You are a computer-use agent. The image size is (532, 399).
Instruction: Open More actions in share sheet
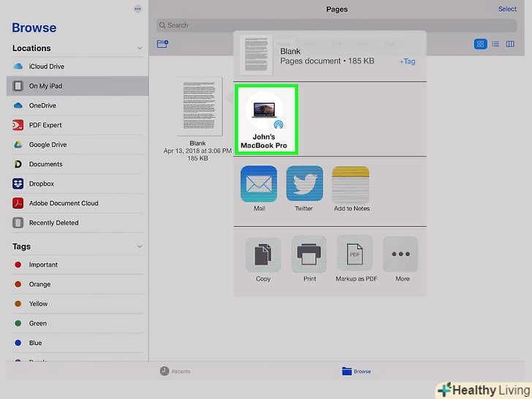(x=401, y=259)
